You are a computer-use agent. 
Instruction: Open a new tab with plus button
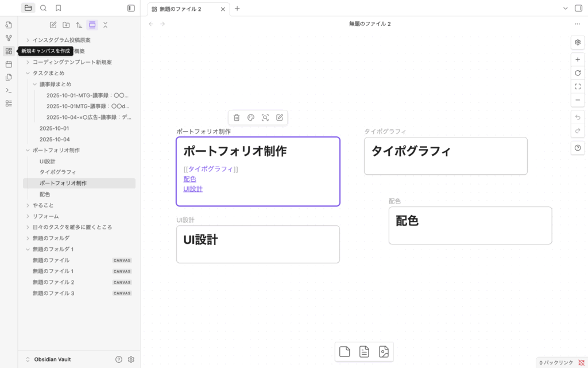tap(237, 9)
